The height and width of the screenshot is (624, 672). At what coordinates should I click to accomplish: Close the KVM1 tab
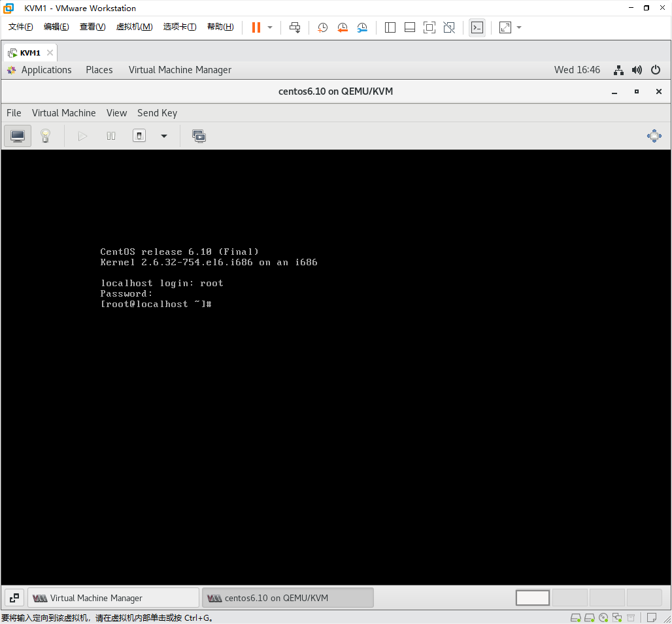click(50, 52)
